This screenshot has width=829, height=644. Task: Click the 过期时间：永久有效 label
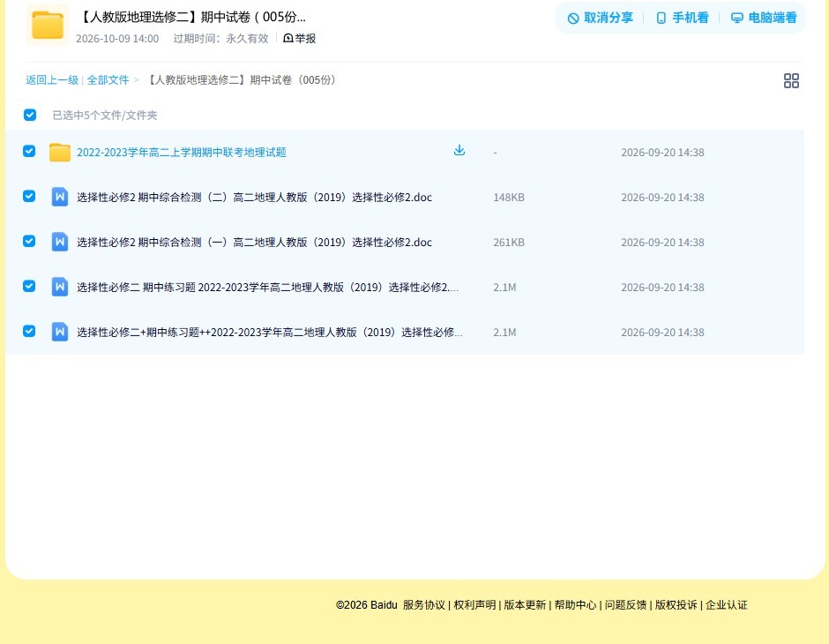tap(221, 39)
